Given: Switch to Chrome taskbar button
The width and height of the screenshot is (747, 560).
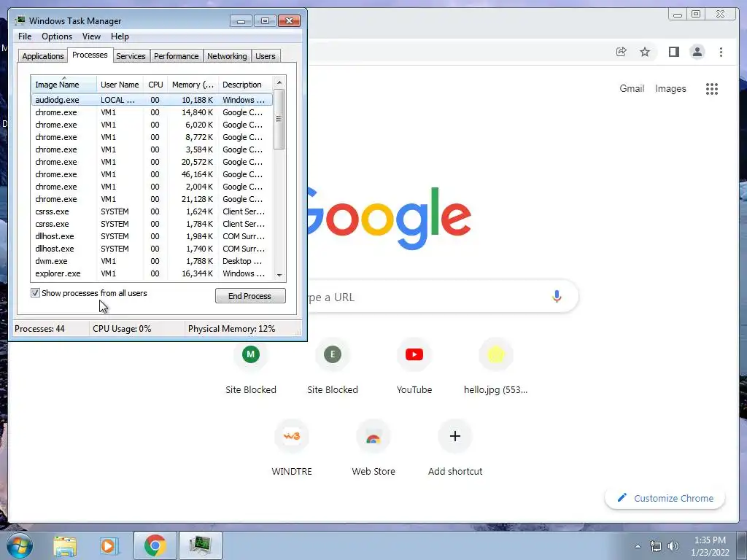Looking at the screenshot, I should click(x=155, y=545).
